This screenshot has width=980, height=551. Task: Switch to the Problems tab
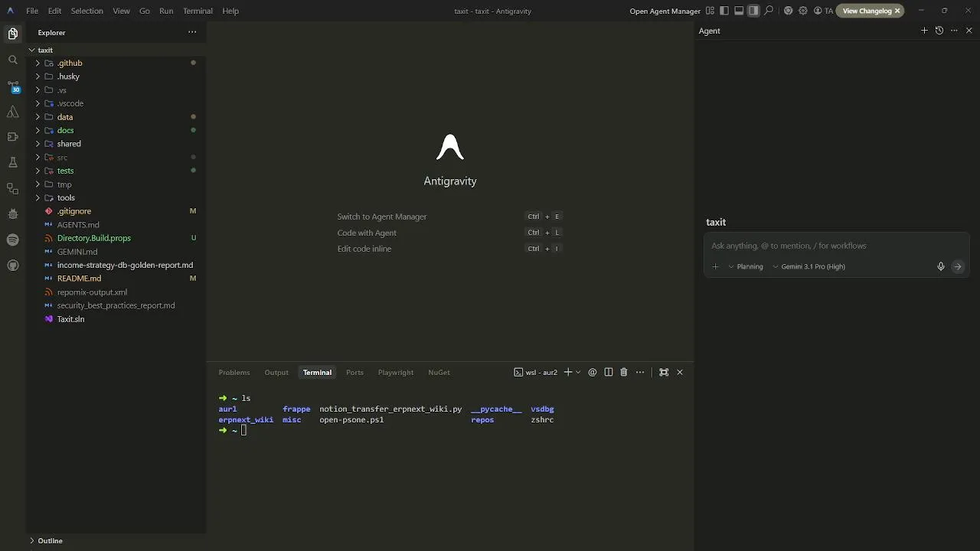[234, 372]
